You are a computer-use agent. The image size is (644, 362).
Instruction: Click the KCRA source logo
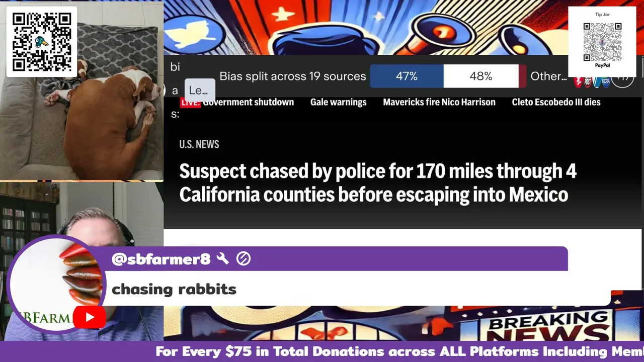tap(606, 81)
